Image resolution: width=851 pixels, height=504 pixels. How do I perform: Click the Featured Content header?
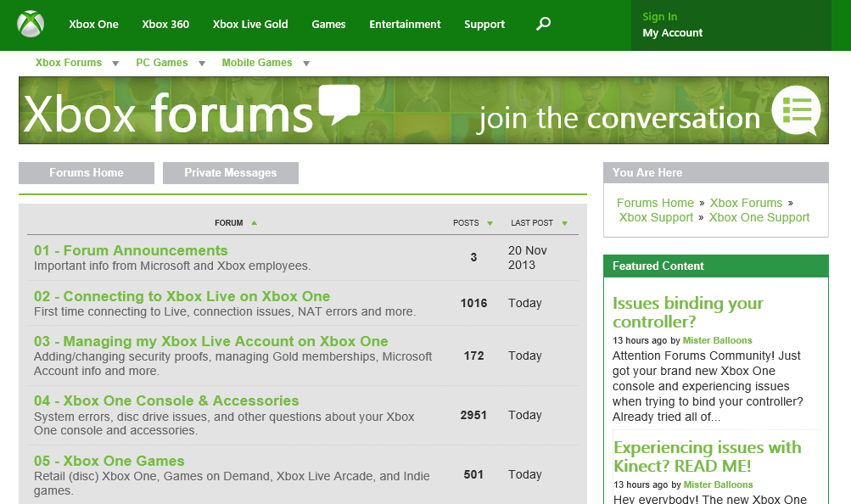tap(716, 266)
